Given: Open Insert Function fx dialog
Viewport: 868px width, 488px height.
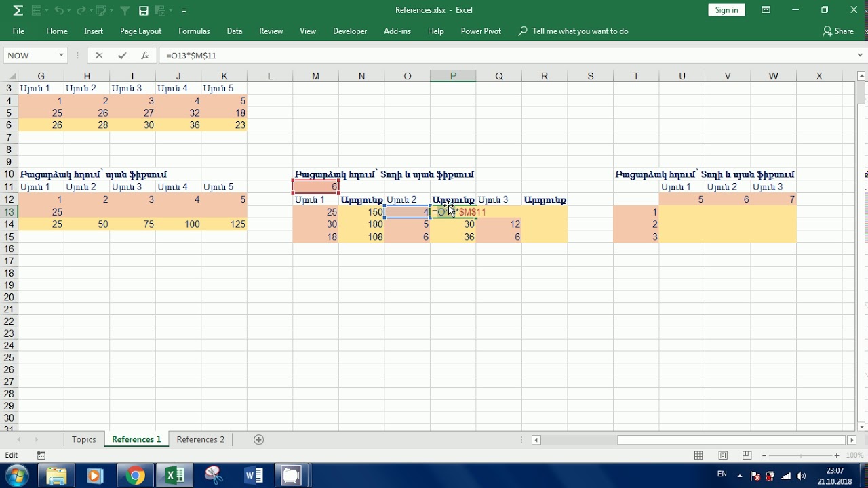Looking at the screenshot, I should (x=145, y=56).
